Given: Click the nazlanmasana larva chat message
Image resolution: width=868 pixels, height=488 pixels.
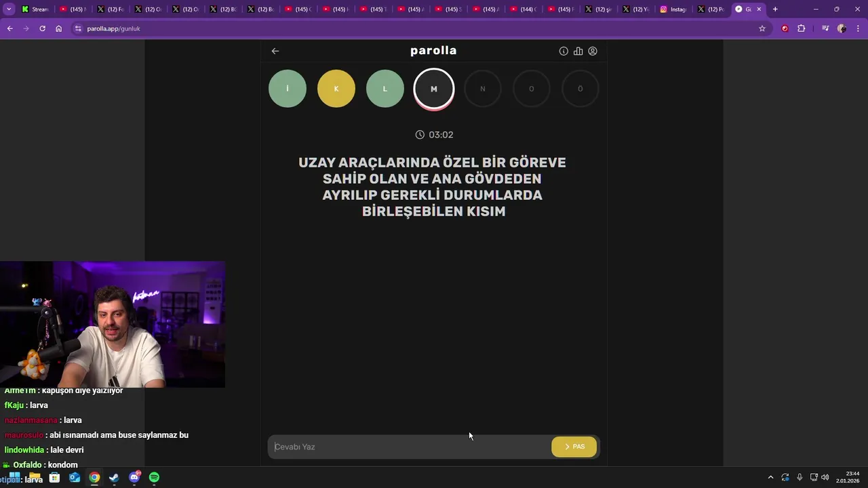Looking at the screenshot, I should 43,420.
